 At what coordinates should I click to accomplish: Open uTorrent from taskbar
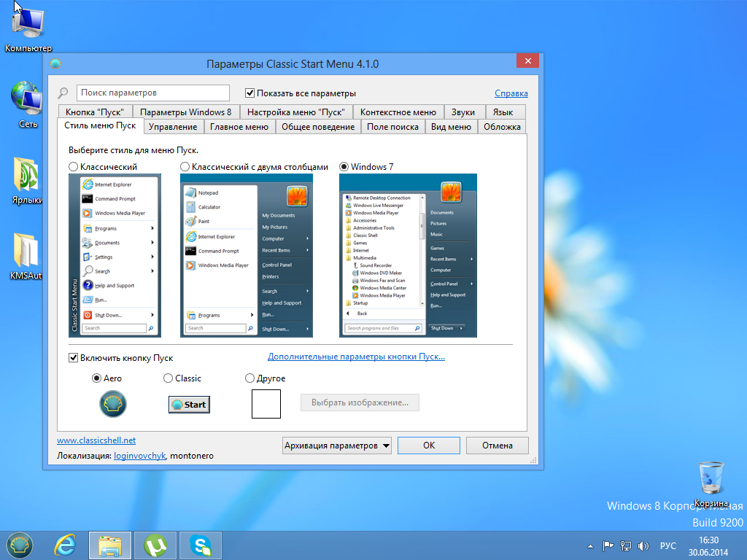click(x=155, y=545)
